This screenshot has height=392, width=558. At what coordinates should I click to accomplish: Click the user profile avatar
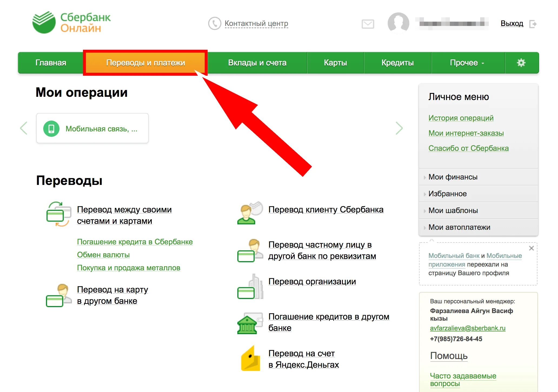tap(398, 23)
